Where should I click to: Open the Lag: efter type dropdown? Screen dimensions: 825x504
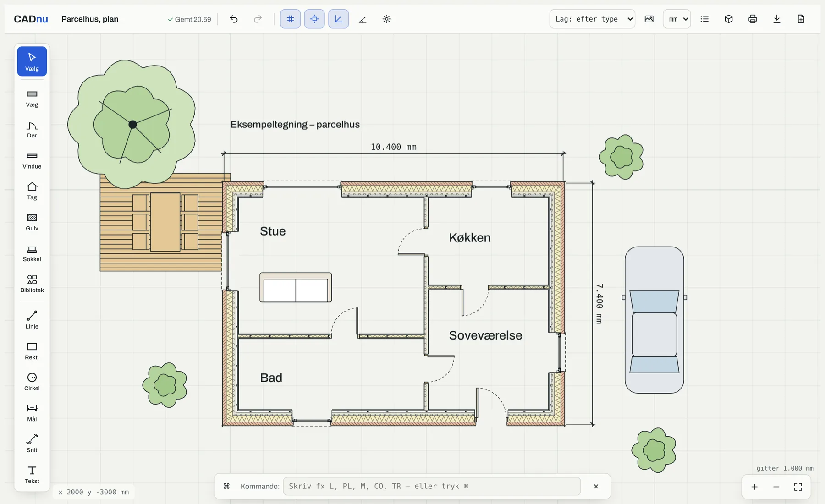tap(592, 19)
